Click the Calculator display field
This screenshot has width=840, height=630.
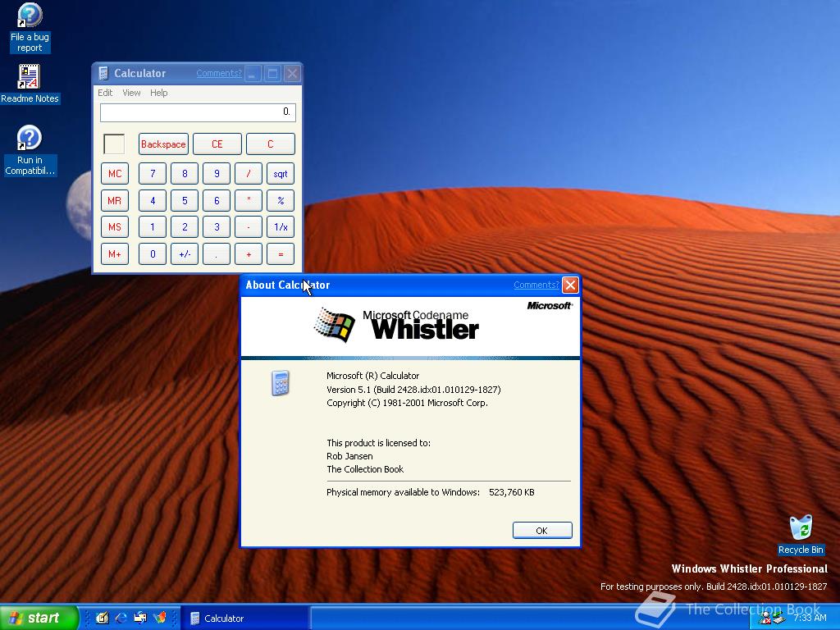(x=198, y=112)
